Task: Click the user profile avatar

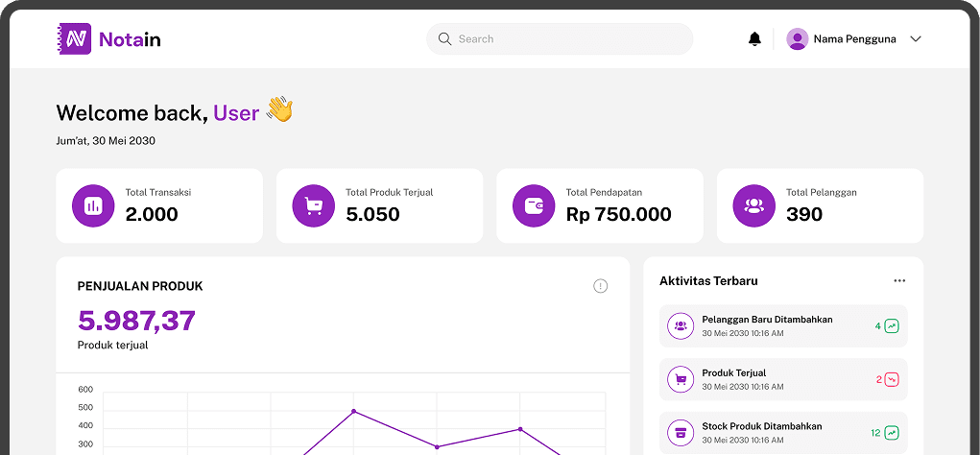Action: click(x=797, y=38)
